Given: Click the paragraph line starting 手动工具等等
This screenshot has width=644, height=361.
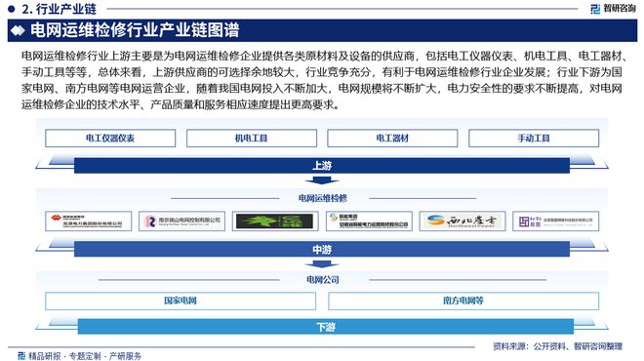Looking at the screenshot, I should pyautogui.click(x=322, y=72).
